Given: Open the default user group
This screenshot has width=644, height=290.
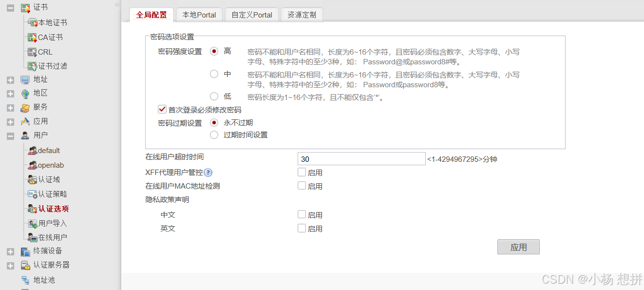Looking at the screenshot, I should (49, 151).
